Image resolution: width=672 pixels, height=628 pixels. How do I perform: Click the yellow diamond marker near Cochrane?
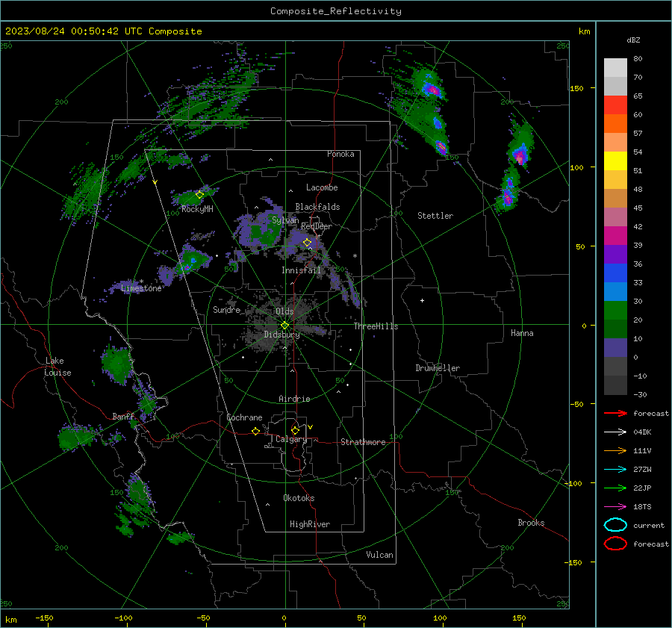pyautogui.click(x=255, y=431)
